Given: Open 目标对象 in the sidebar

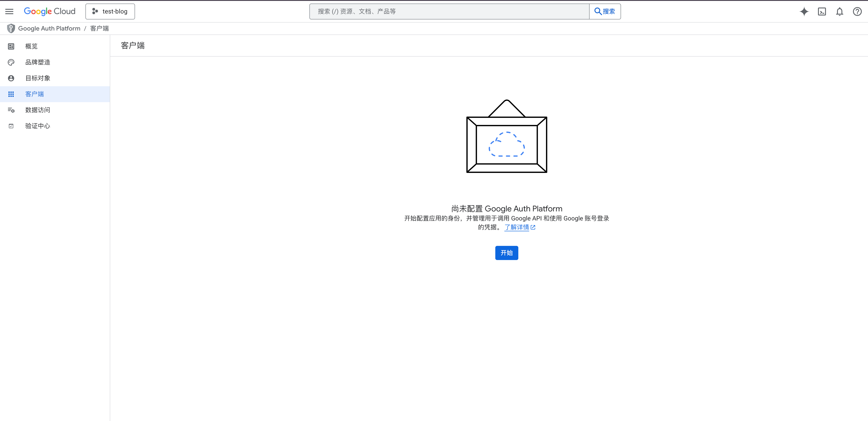Looking at the screenshot, I should click(55, 78).
